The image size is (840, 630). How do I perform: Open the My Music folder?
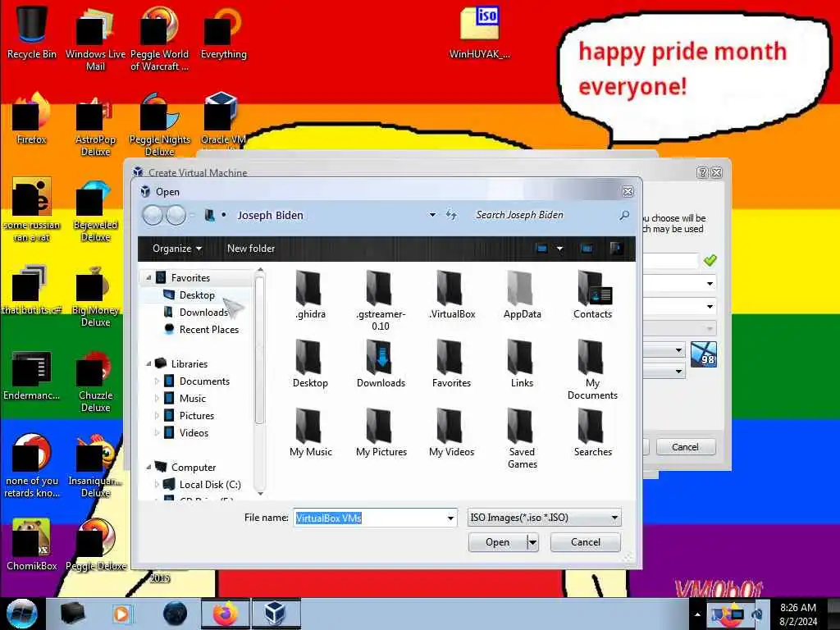(310, 432)
